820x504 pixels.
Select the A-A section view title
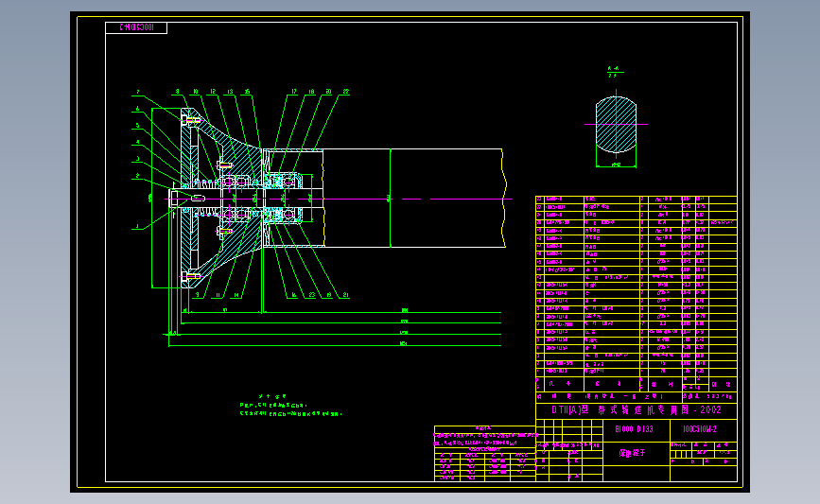(614, 72)
